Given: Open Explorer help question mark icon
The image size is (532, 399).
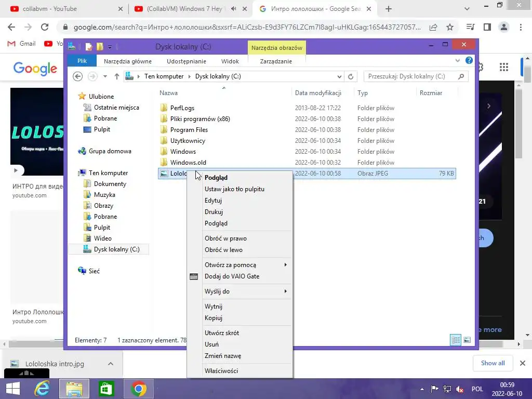Looking at the screenshot, I should 469,60.
